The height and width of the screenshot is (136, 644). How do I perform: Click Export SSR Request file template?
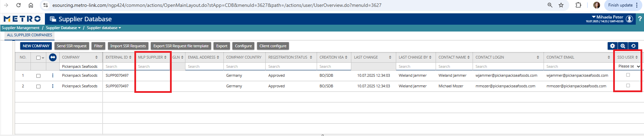181,46
